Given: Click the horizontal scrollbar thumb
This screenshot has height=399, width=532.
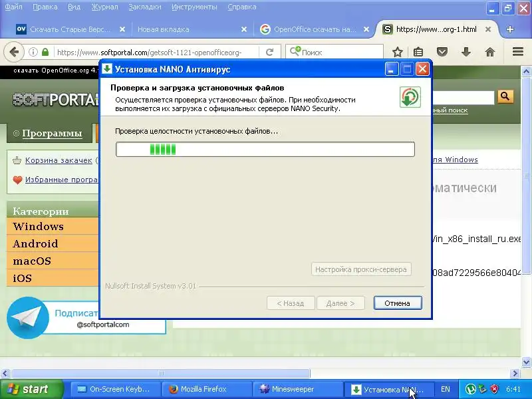Looking at the screenshot, I should [161, 374].
